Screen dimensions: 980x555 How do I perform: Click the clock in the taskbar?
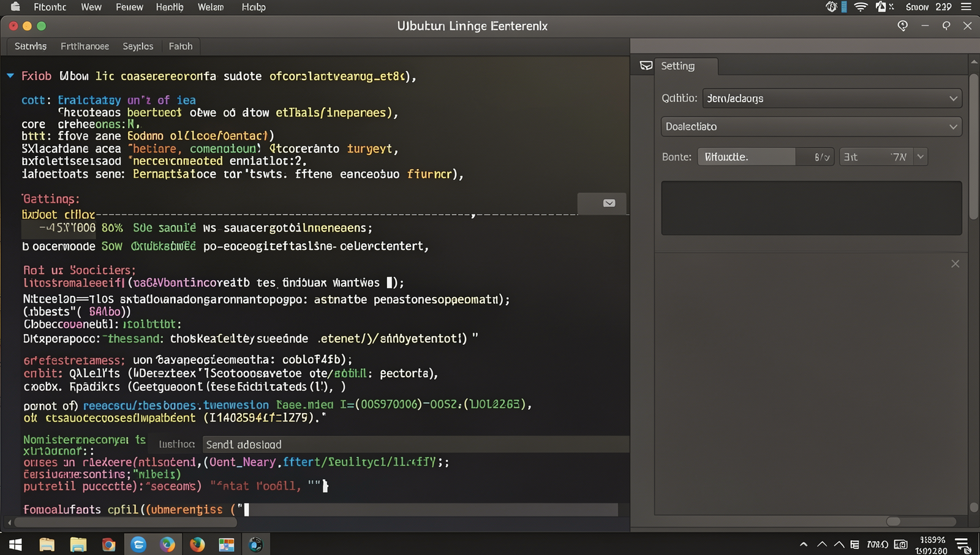coord(932,545)
